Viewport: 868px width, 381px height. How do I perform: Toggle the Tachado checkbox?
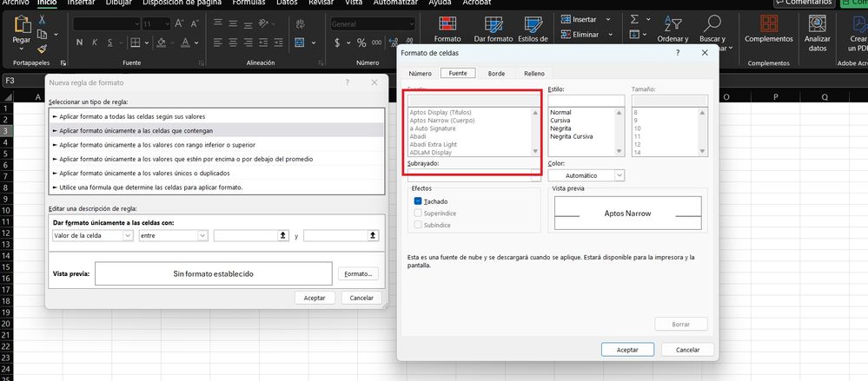pos(419,200)
